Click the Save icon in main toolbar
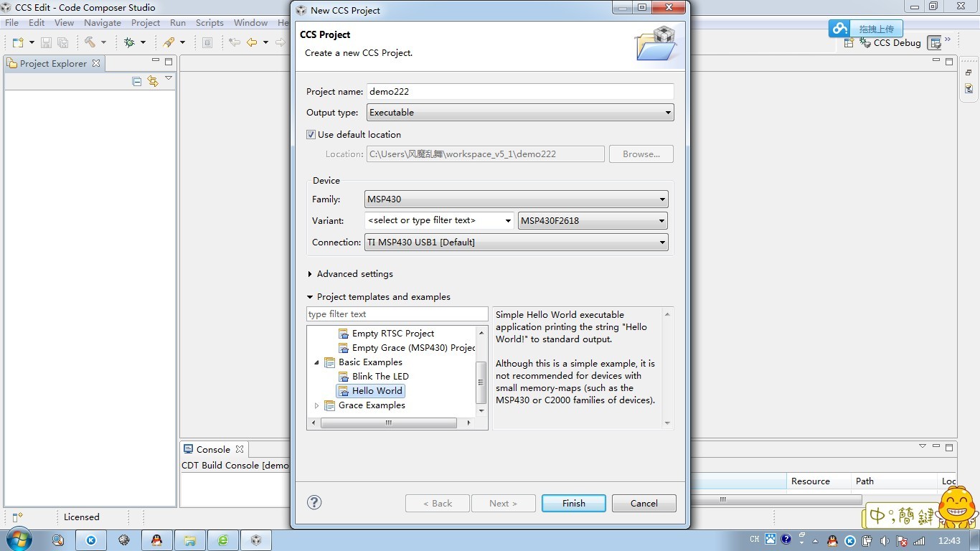Screen dimensions: 980x551 [x=46, y=42]
